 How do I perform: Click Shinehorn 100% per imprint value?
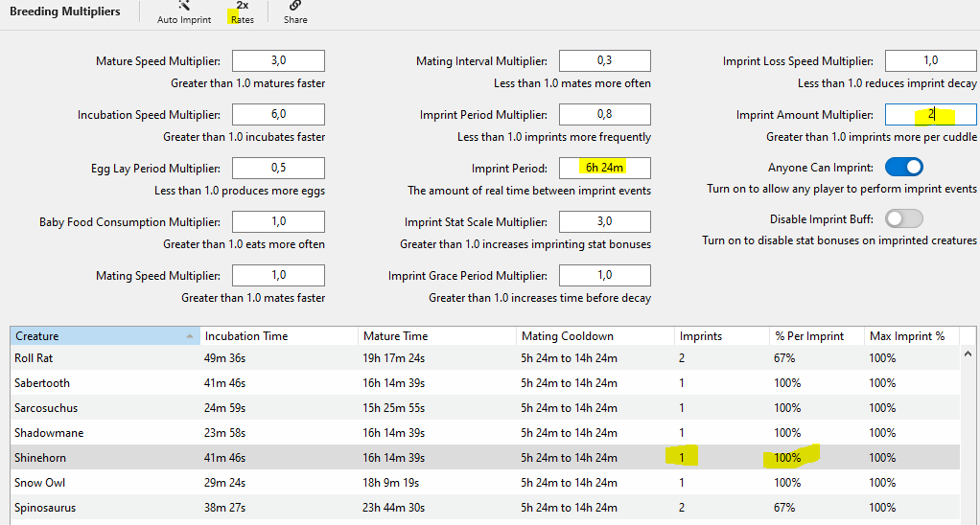pos(787,458)
